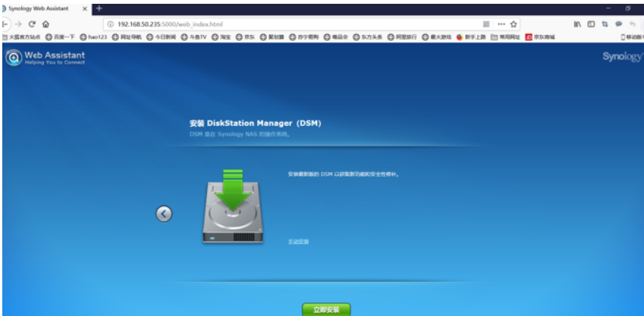This screenshot has height=316, width=644.
Task: Open the 京东商城 JD bookmark
Action: coord(541,37)
